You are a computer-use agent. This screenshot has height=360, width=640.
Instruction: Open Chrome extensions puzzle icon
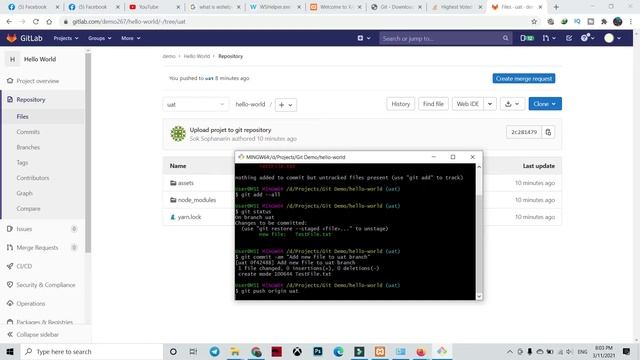pyautogui.click(x=604, y=22)
